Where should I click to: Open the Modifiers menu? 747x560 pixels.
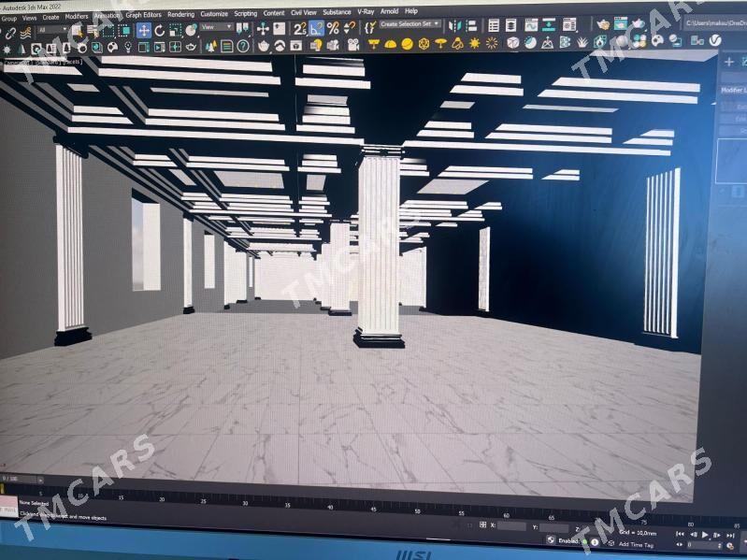(77, 17)
